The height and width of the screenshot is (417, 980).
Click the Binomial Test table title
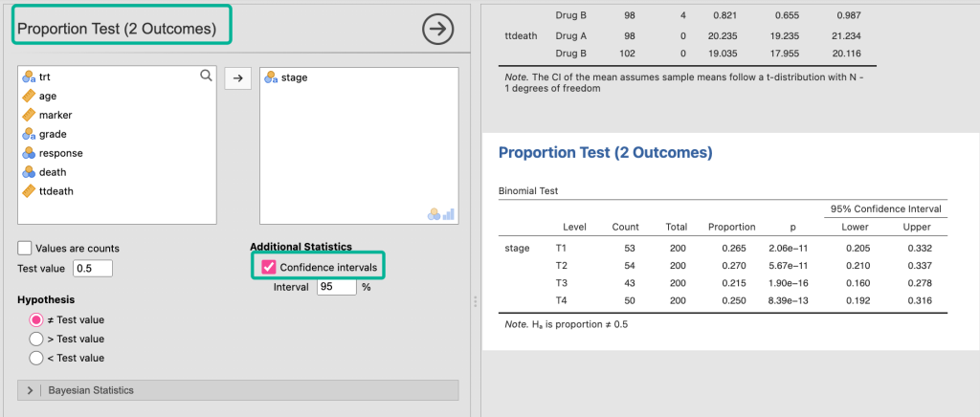tap(528, 190)
